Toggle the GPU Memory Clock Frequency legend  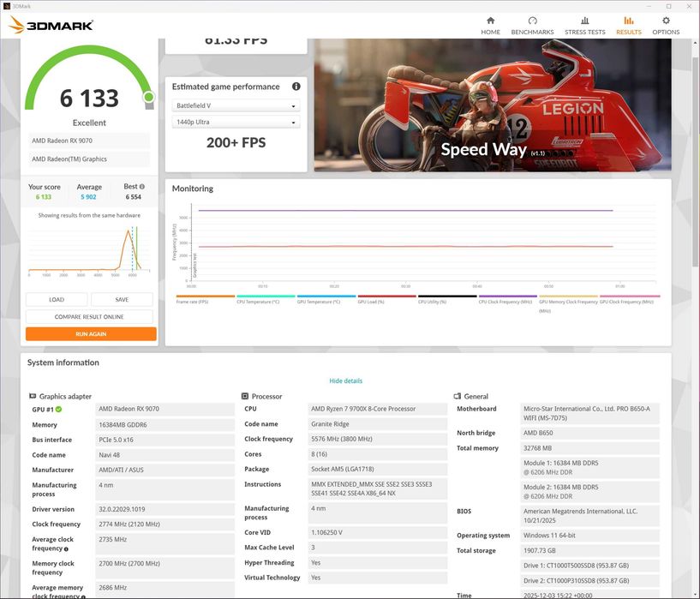coord(568,303)
